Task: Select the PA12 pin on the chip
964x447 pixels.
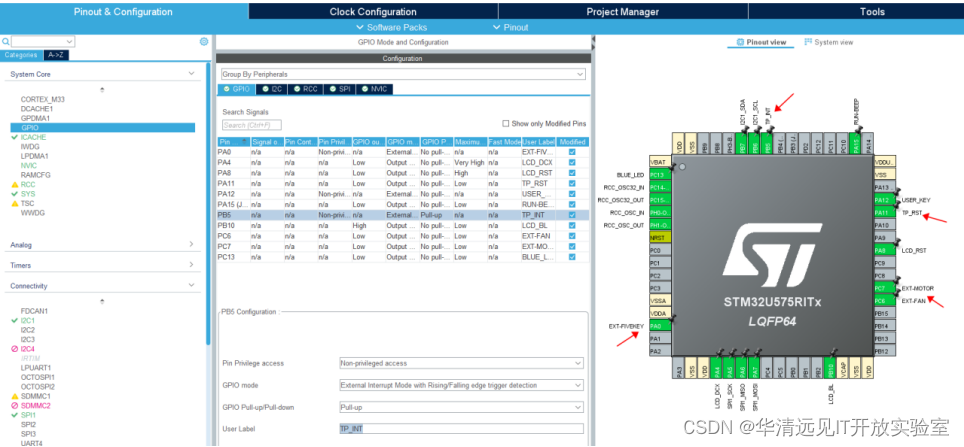Action: 885,200
